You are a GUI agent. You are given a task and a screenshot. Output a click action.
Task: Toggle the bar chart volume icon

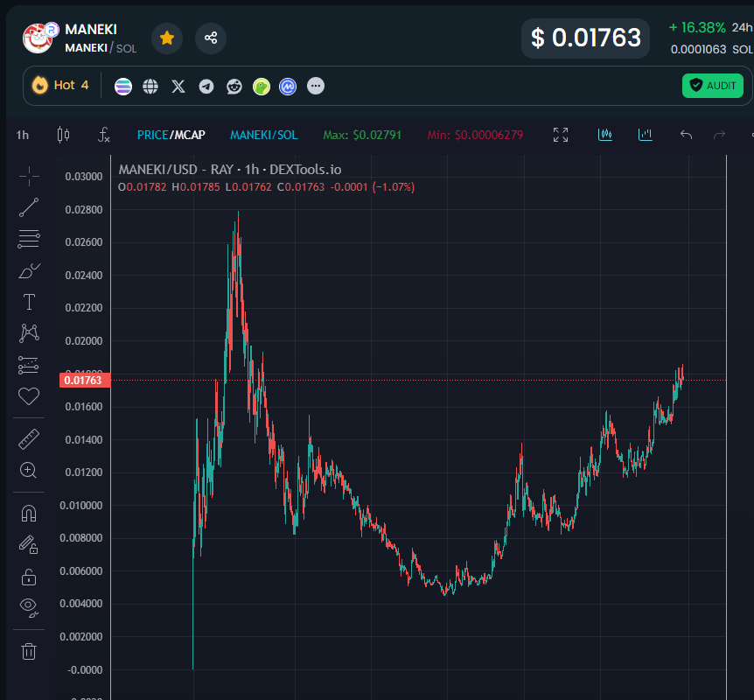[x=645, y=135]
